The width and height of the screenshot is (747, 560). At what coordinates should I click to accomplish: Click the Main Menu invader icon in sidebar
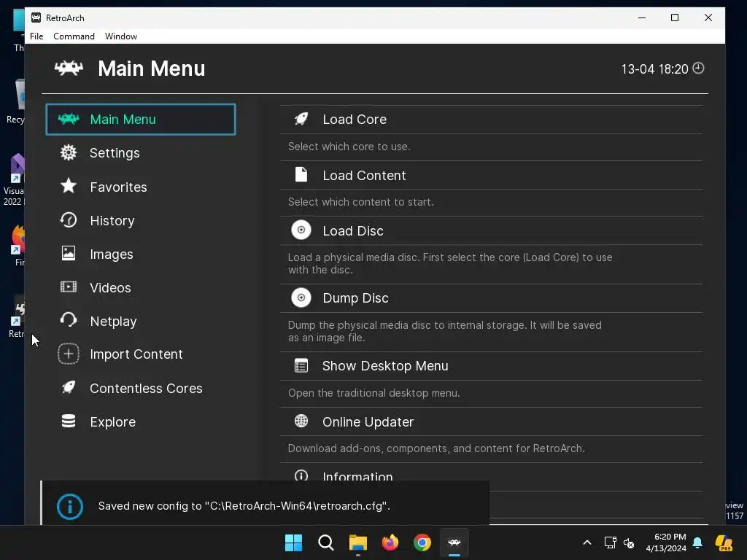pos(69,119)
